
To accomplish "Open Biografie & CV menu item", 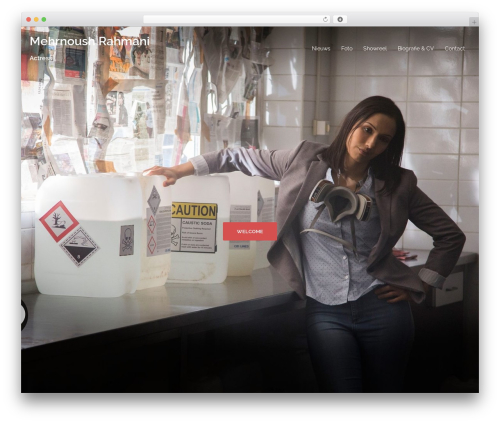I will click(416, 49).
